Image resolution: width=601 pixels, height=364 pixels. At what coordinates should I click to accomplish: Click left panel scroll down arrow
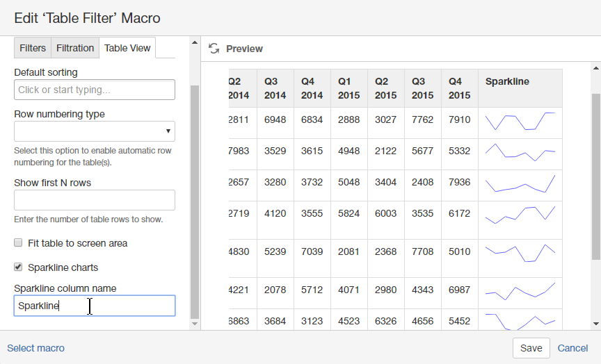tap(194, 323)
